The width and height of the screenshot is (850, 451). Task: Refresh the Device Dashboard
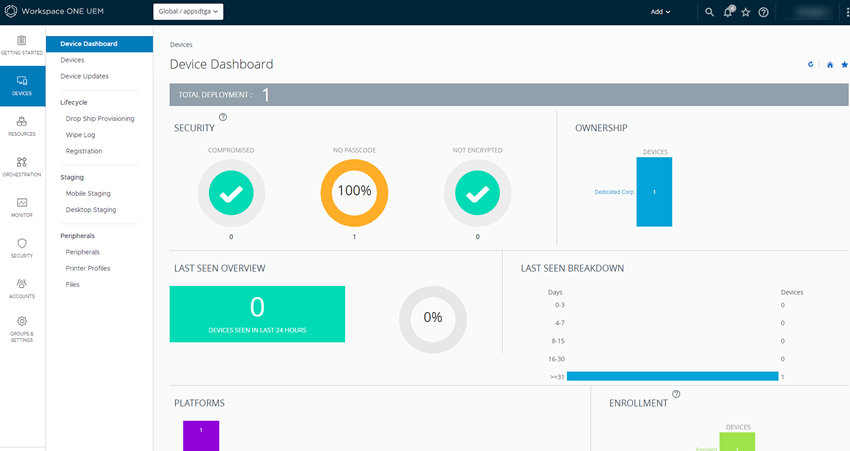pyautogui.click(x=810, y=65)
